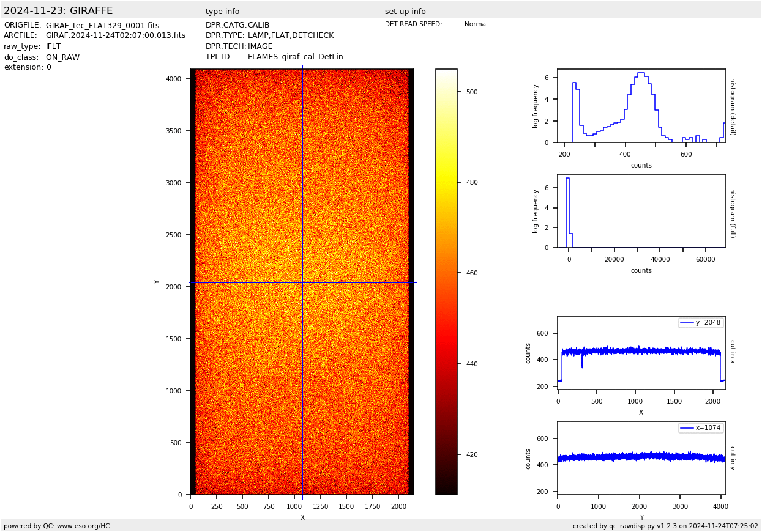The width and height of the screenshot is (762, 532).
Task: Click the type info header
Action: pyautogui.click(x=222, y=12)
